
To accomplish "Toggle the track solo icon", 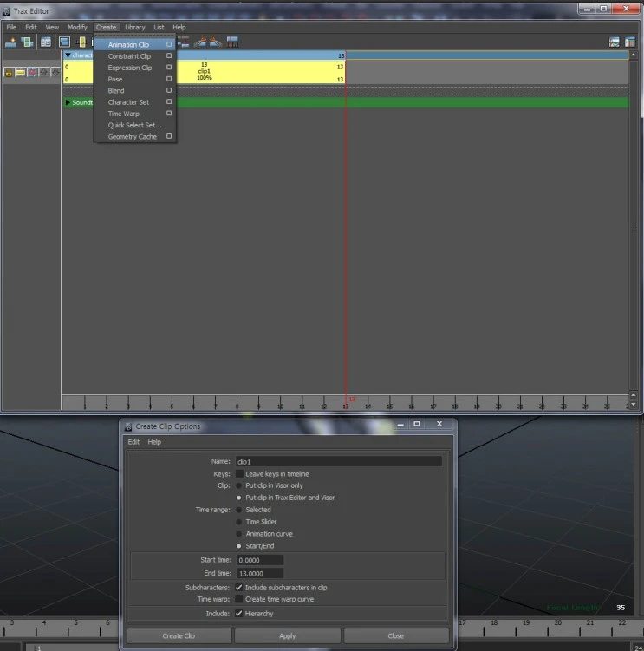I will click(x=20, y=73).
